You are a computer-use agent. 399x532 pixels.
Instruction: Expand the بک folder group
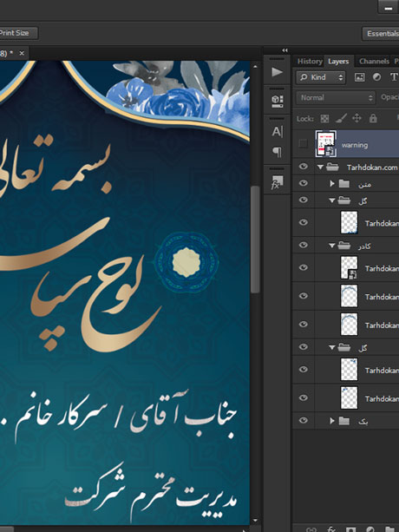(x=332, y=421)
